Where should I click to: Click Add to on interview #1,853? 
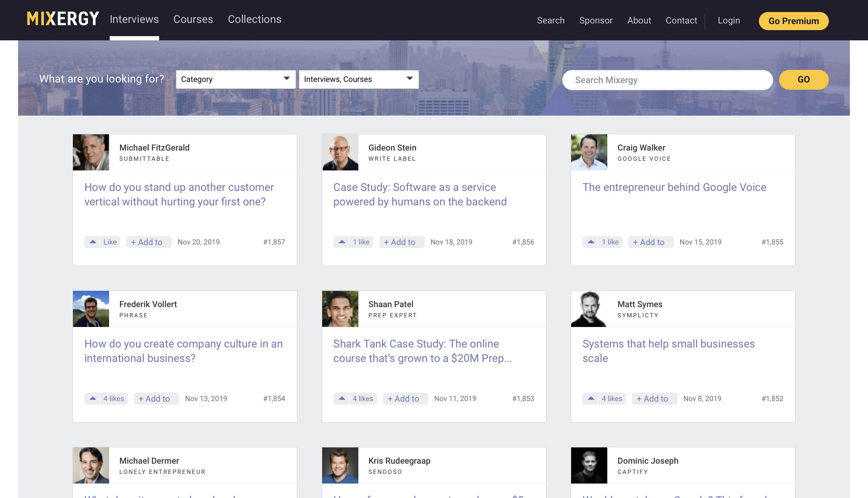[405, 399]
